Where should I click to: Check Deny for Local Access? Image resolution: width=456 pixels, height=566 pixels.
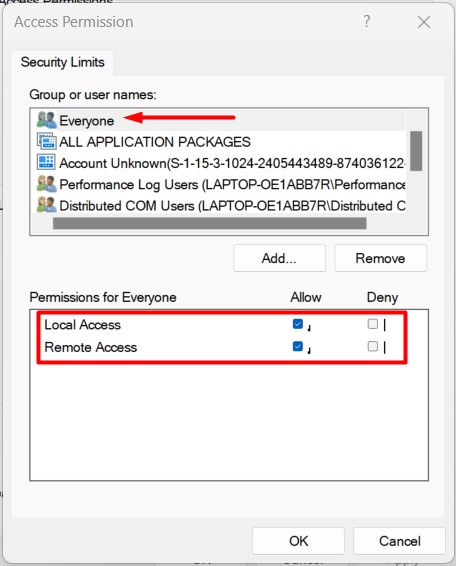373,324
